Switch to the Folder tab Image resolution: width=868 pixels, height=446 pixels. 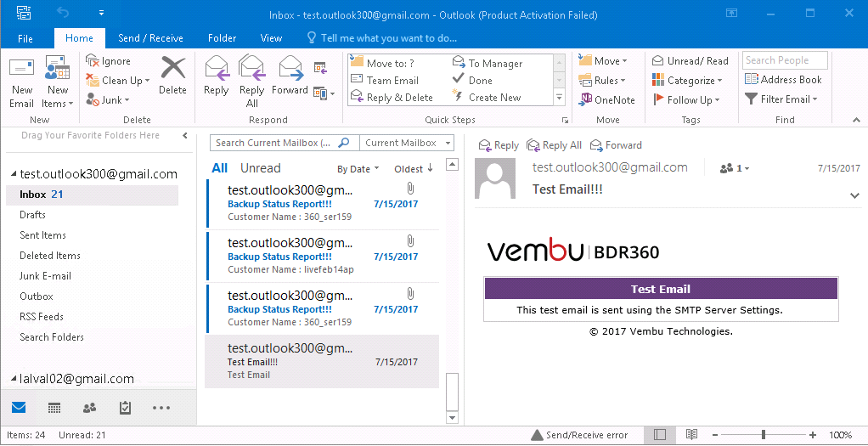pos(222,38)
